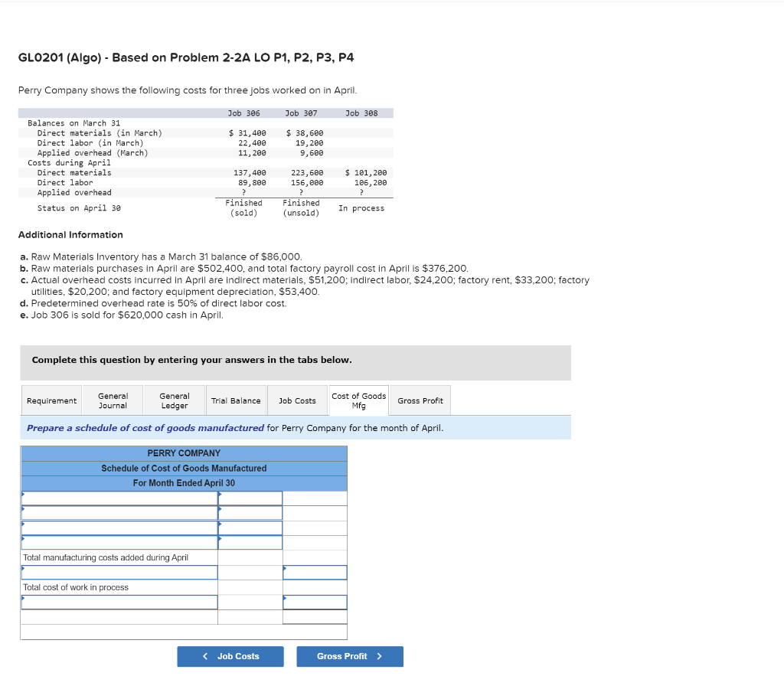This screenshot has width=784, height=699.
Task: Switch to the Requirement tab
Action: (51, 400)
